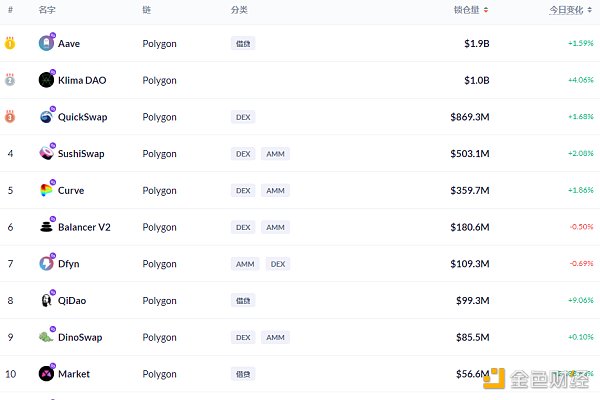Open the Balancer V2 protocol name link

pyautogui.click(x=84, y=227)
